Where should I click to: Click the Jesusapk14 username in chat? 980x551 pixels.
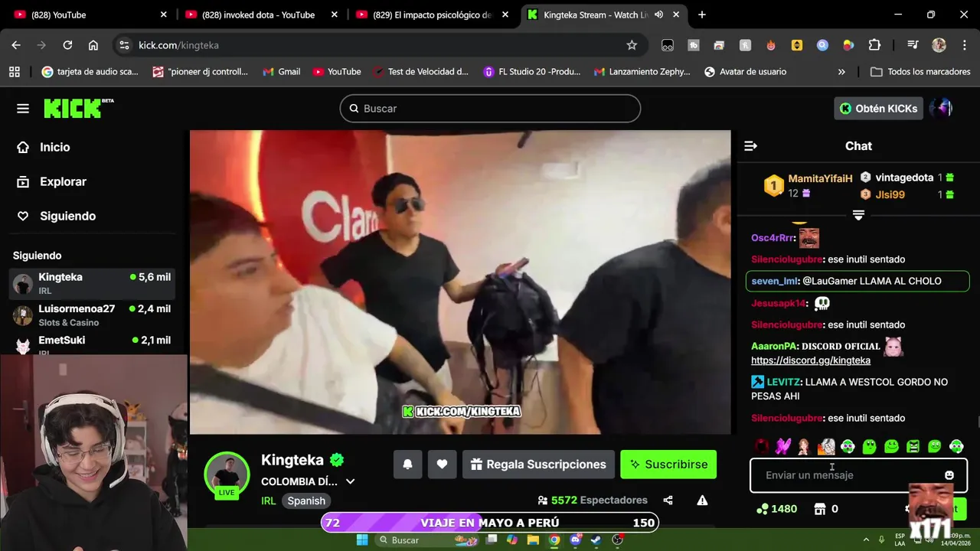779,303
